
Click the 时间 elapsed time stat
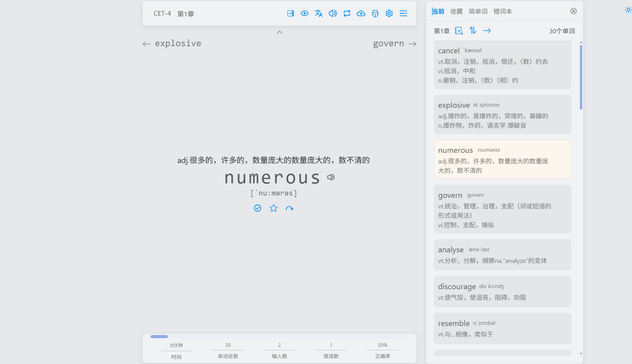[176, 351]
